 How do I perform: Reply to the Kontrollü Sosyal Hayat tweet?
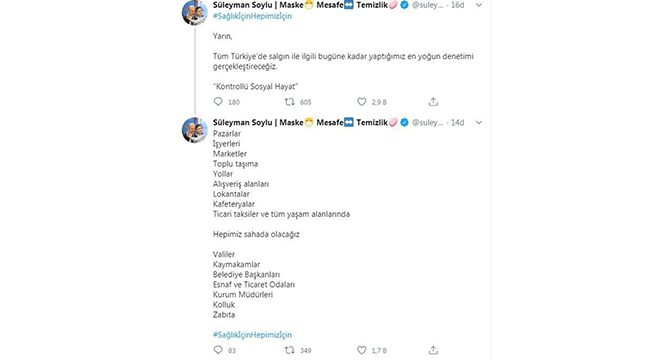coord(218,102)
